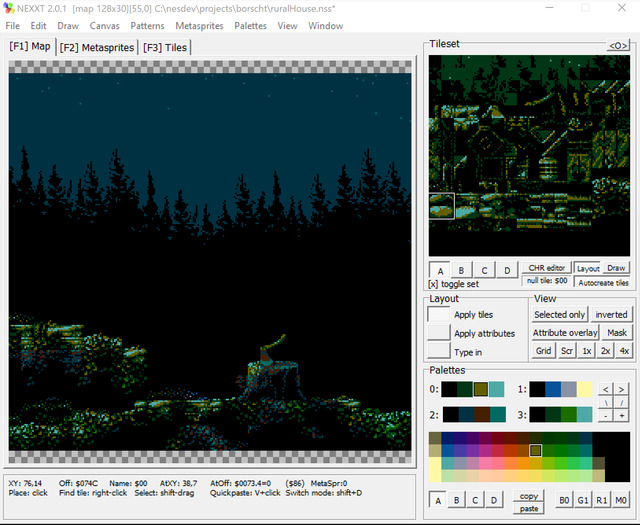Viewport: 640px width, 525px height.
Task: Enable the Apply tiles toggle
Action: click(439, 314)
